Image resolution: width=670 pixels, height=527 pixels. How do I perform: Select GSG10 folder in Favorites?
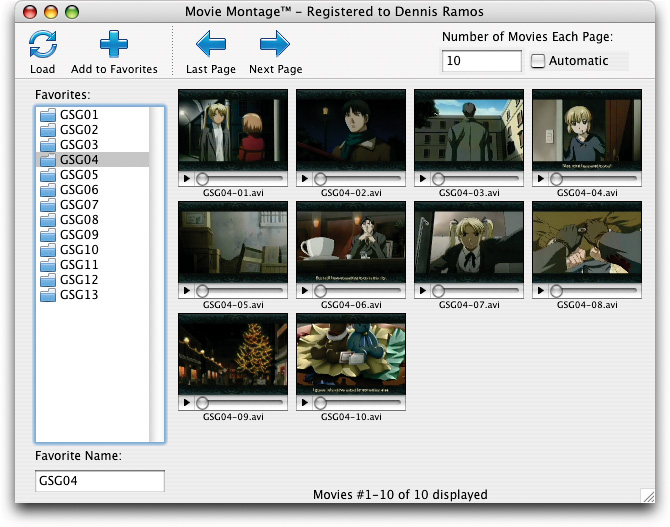point(92,250)
